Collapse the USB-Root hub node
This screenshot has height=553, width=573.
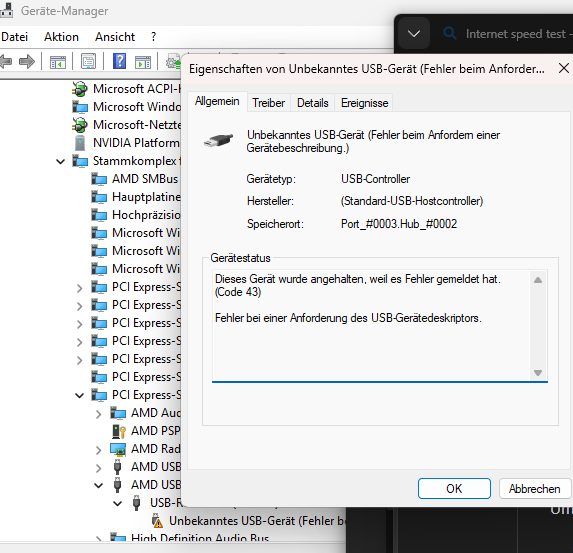click(x=117, y=503)
